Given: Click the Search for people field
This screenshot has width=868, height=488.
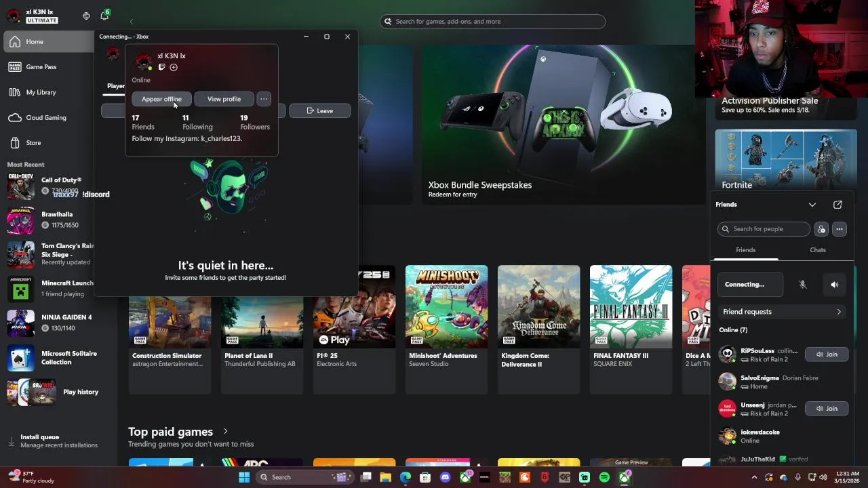Looking at the screenshot, I should [764, 229].
